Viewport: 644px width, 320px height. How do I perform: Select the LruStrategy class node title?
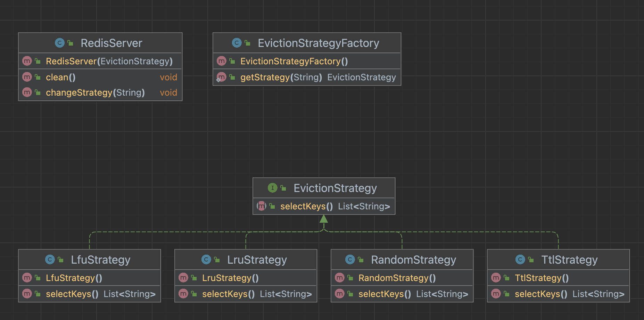coord(257,260)
